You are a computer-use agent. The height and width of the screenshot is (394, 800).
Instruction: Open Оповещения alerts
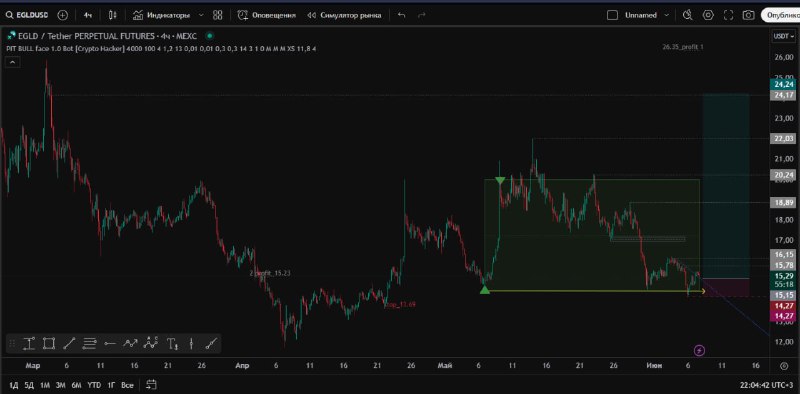pos(266,15)
